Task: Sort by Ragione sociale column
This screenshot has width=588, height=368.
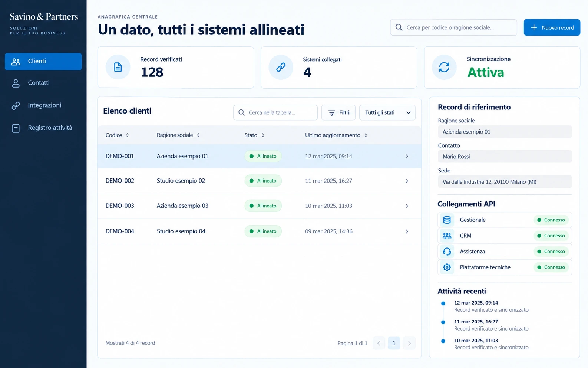Action: (x=178, y=135)
